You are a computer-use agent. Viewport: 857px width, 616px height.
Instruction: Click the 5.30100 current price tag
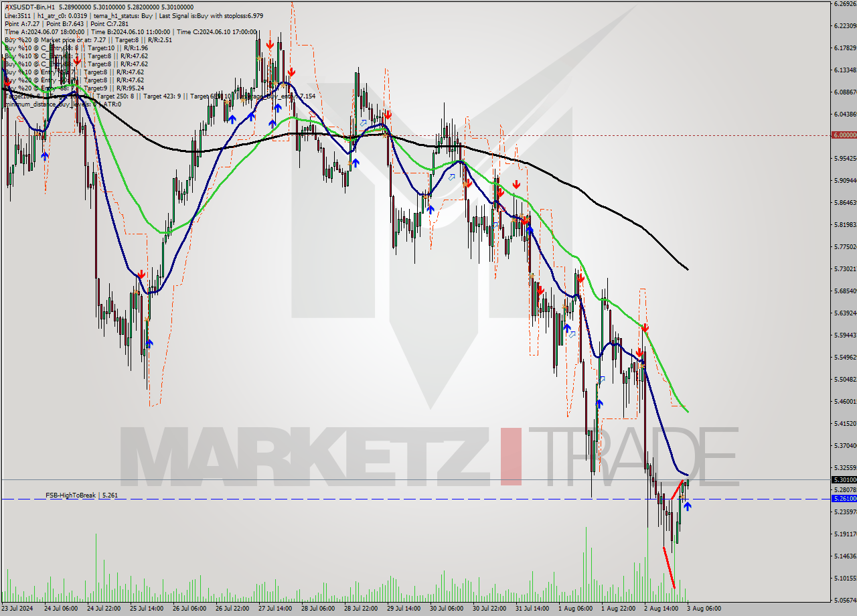[x=844, y=479]
